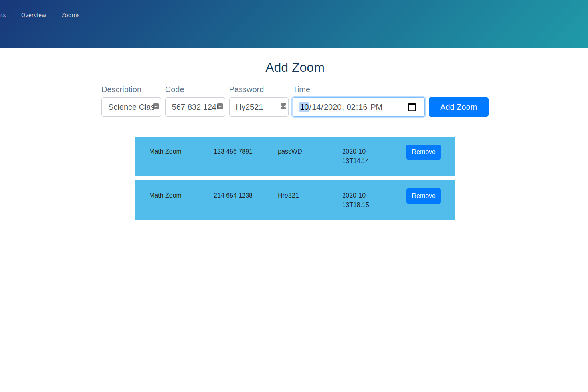Viewport: 588px width, 392px height.
Task: Open the Overview nav link
Action: click(x=34, y=15)
